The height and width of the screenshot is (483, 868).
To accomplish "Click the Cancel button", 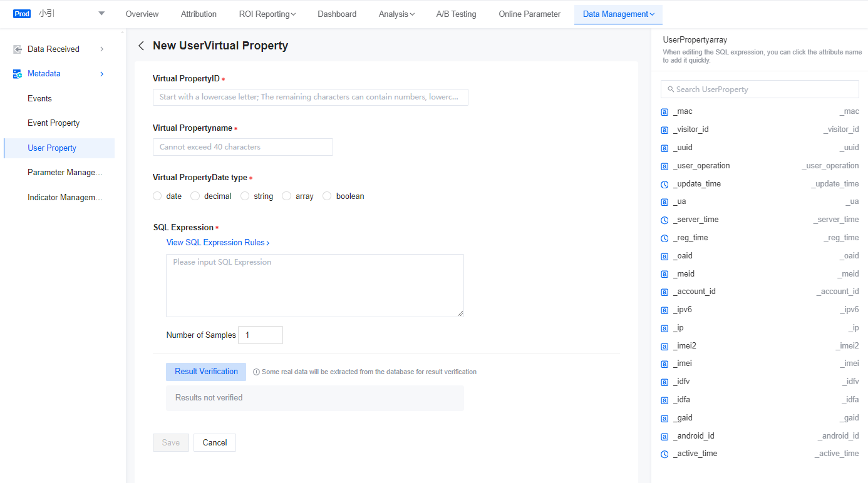I will coord(214,442).
